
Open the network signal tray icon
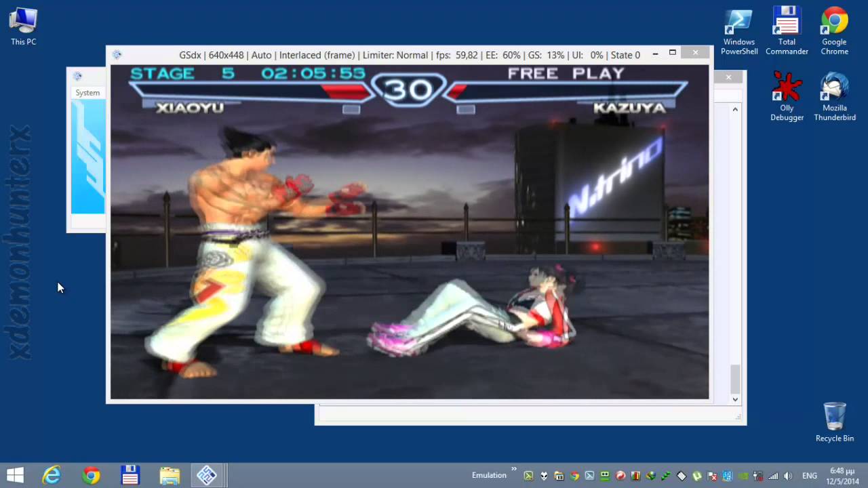coord(773,476)
